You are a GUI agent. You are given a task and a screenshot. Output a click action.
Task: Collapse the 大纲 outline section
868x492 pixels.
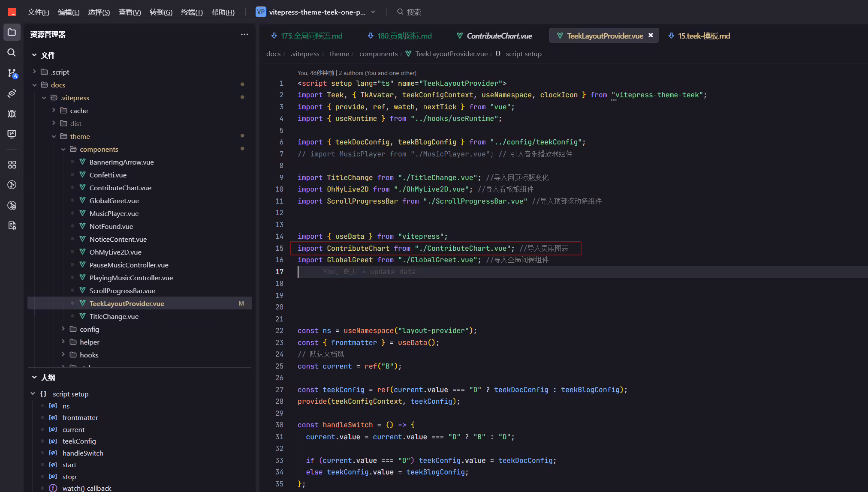(x=34, y=378)
